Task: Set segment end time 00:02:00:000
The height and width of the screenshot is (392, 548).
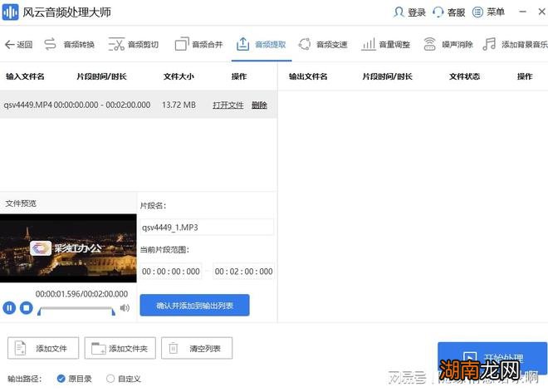Action: (x=243, y=272)
